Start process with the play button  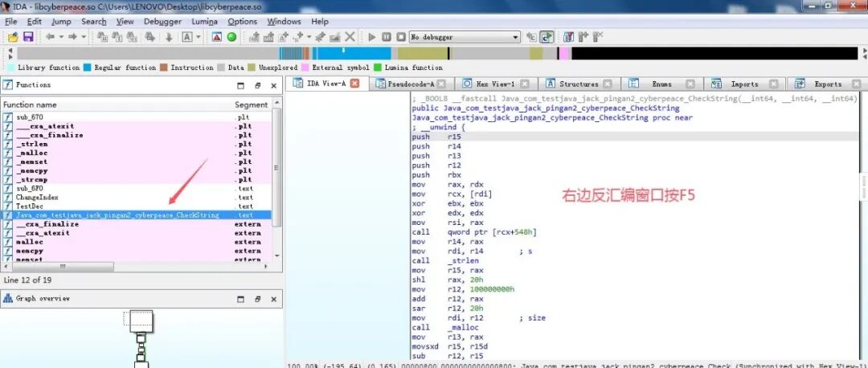tap(372, 37)
